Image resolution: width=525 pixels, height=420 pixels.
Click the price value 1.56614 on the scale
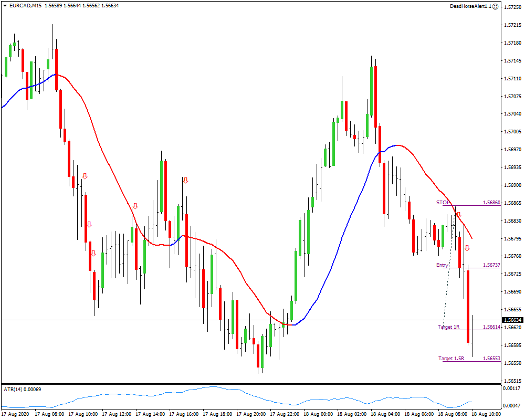492,327
